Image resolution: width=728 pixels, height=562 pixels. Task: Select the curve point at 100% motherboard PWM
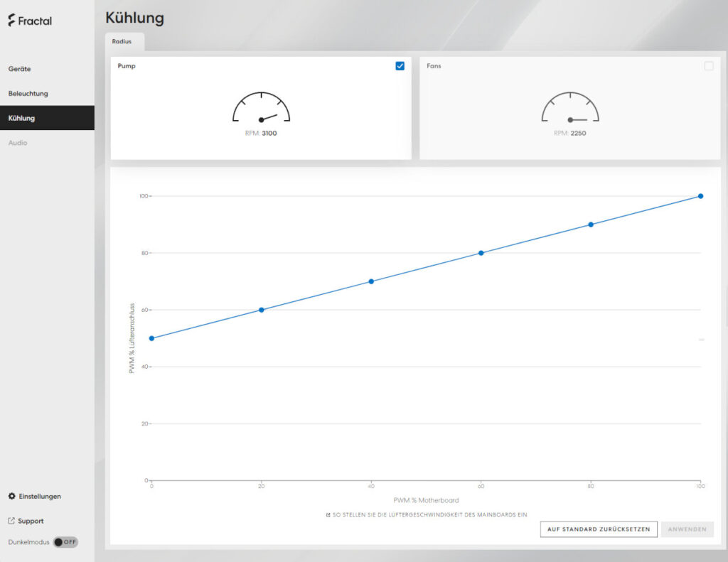point(700,196)
